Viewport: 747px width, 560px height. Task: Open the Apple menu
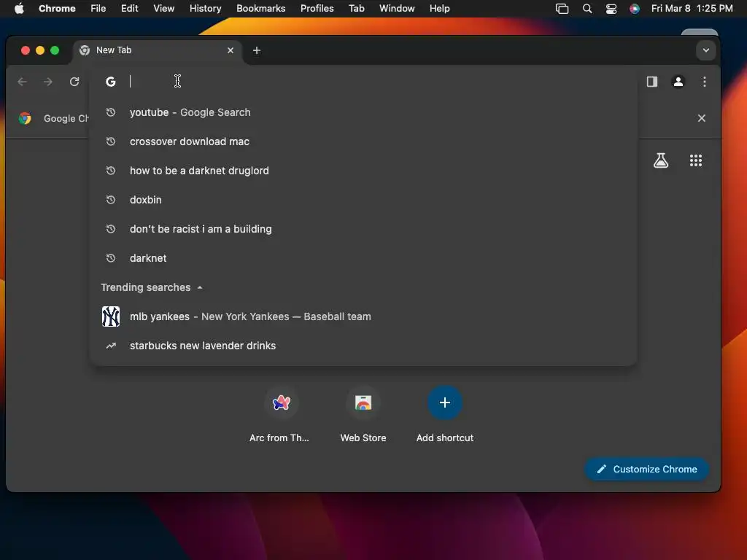click(x=19, y=9)
